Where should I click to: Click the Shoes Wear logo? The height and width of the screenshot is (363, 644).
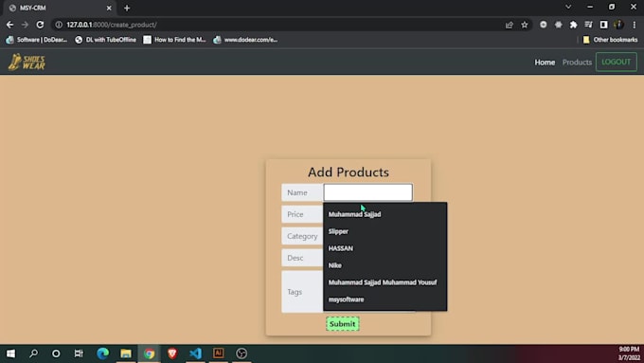click(27, 62)
